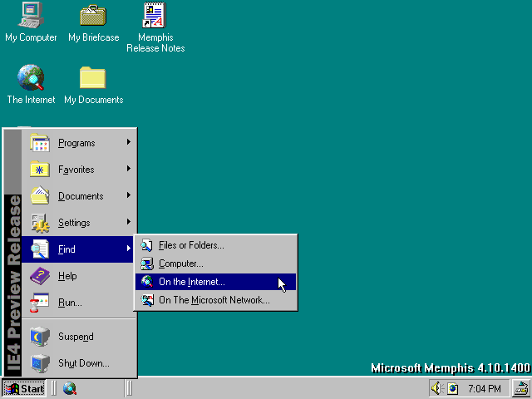Screen dimensions: 532x399
Task: Open Programs in the Start menu
Action: click(78, 143)
